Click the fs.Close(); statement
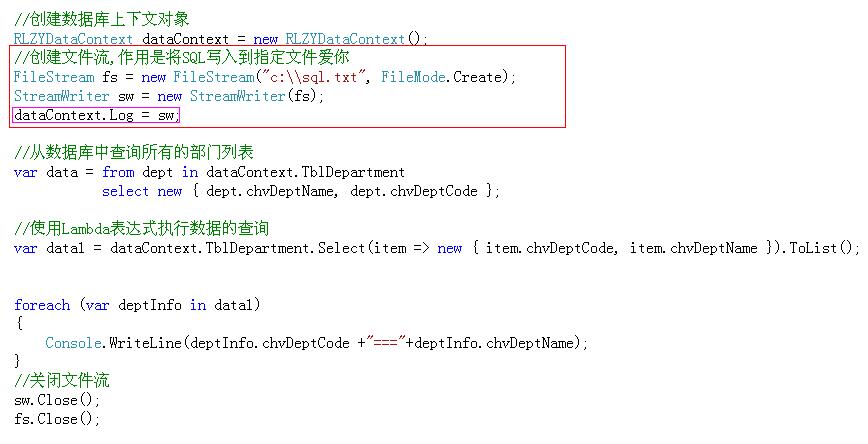The width and height of the screenshot is (868, 444). click(x=57, y=419)
